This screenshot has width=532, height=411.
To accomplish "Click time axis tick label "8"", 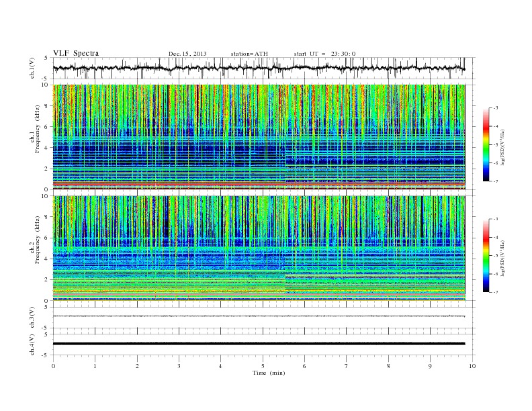I will [388, 366].
